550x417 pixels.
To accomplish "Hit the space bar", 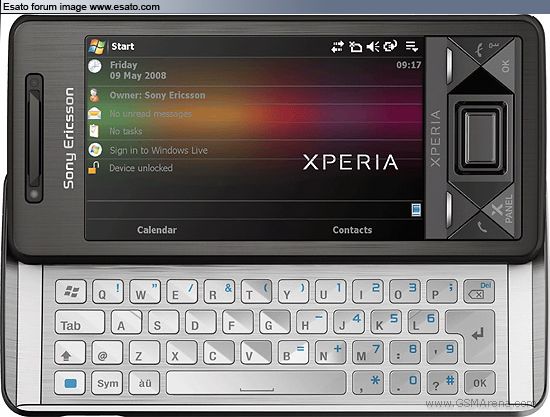I will (256, 383).
